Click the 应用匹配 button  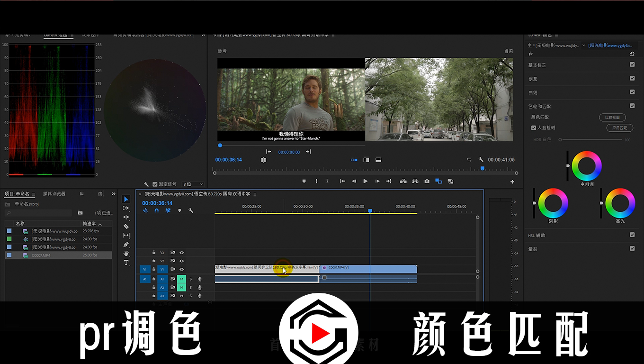coord(619,128)
